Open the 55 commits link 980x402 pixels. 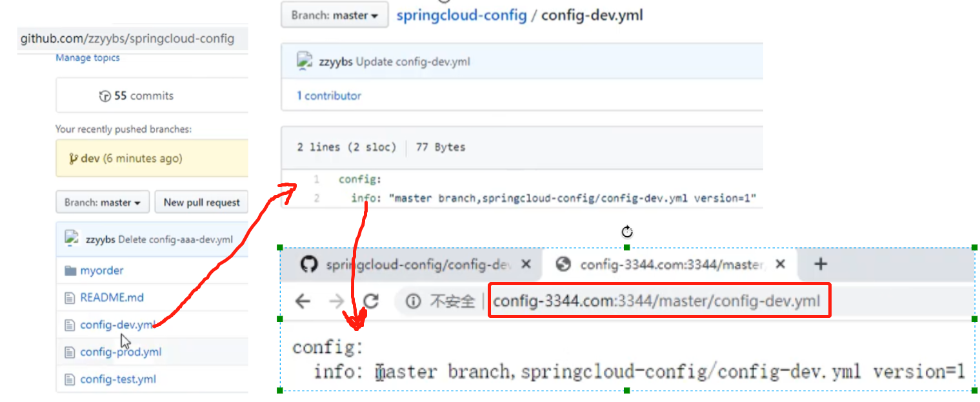click(x=143, y=95)
